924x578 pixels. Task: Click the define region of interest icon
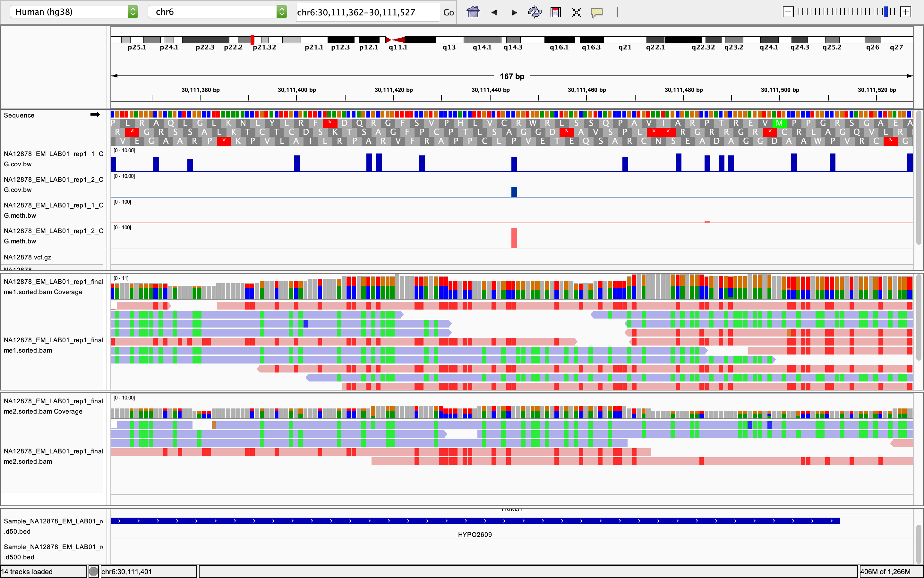pyautogui.click(x=556, y=12)
